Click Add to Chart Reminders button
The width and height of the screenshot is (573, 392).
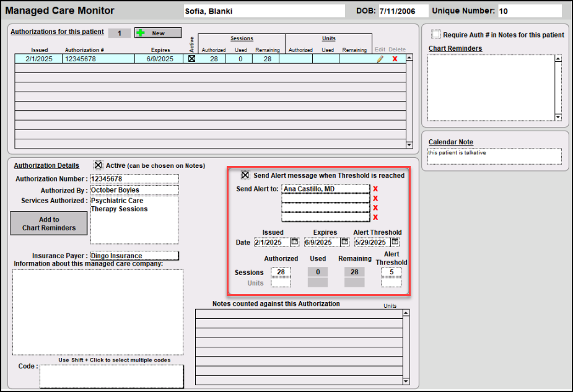tap(49, 224)
